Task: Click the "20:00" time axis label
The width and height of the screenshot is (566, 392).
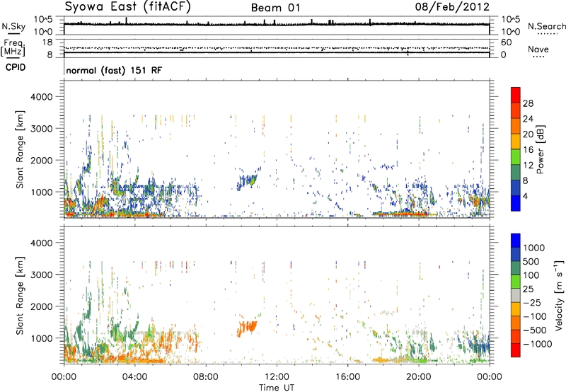Action: click(419, 377)
